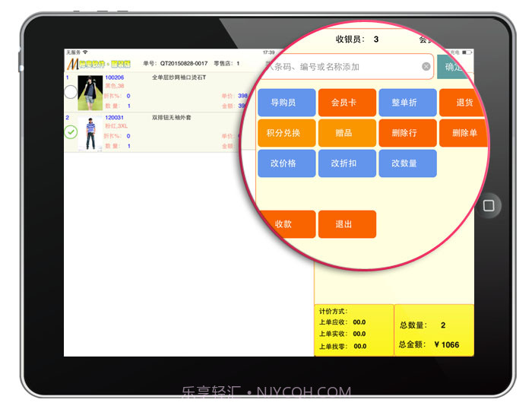Tap the 赠品 gift button

coord(347,133)
